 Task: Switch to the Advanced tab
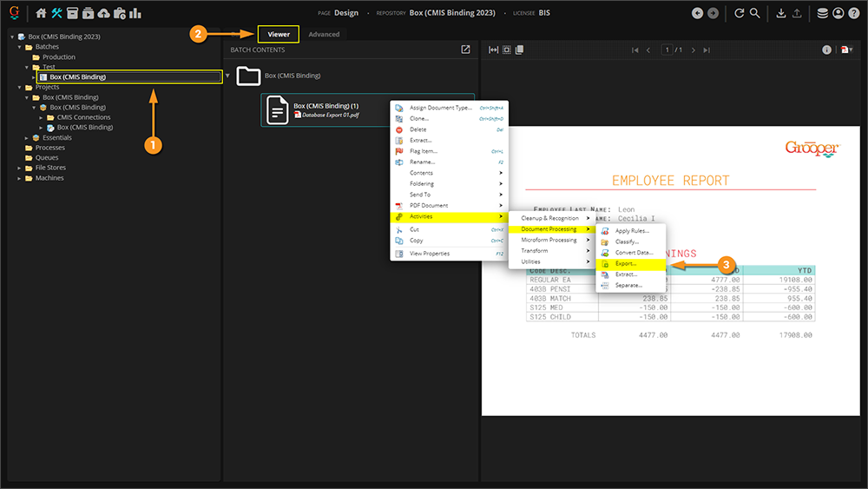tap(324, 35)
